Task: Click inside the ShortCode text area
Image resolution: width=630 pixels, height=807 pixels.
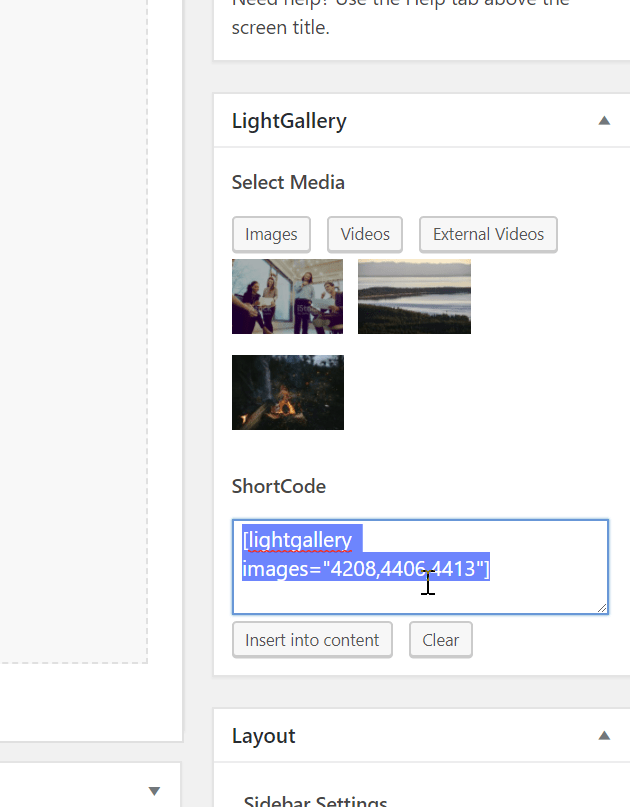Action: [x=420, y=590]
